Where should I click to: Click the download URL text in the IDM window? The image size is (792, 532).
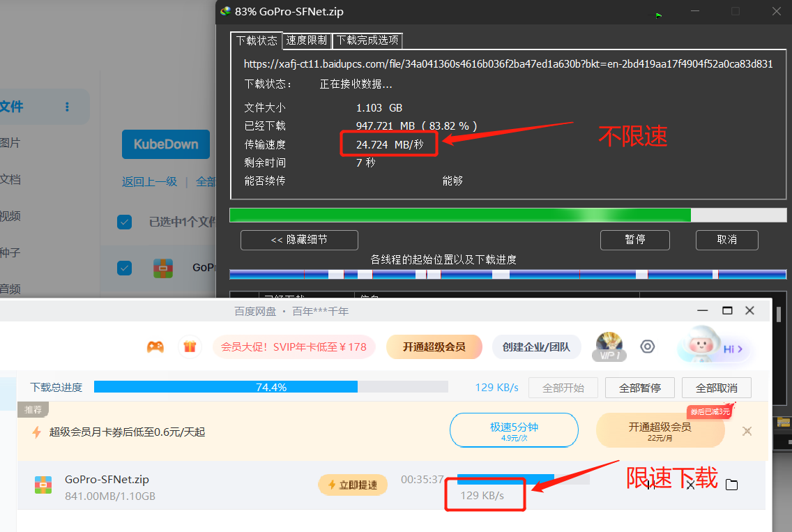(x=508, y=63)
